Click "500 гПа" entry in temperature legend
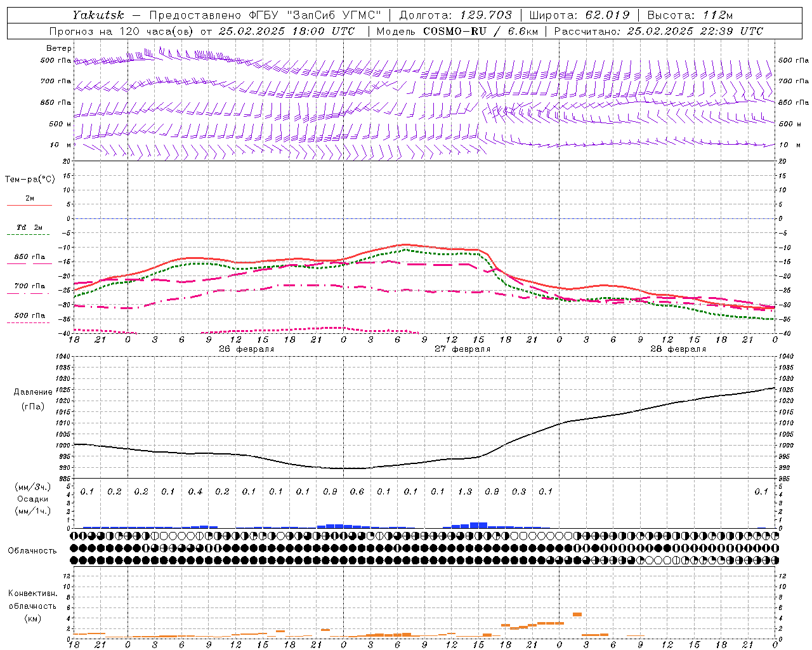812x650 pixels. click(30, 315)
